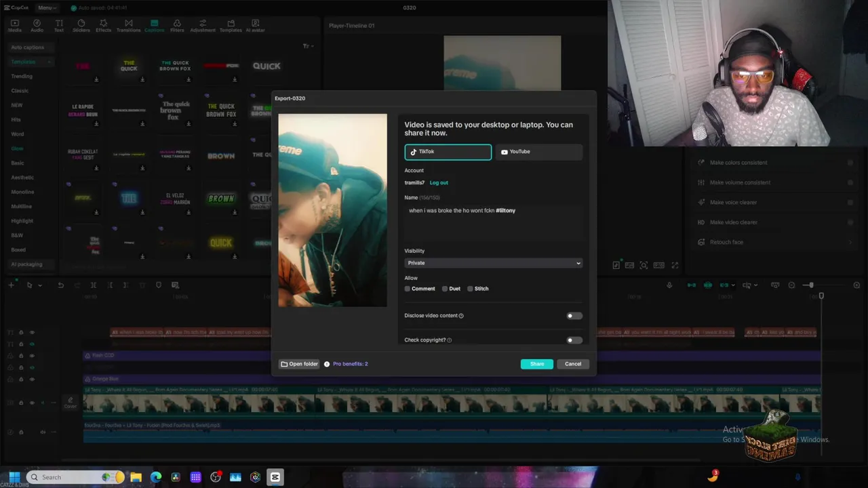Image resolution: width=868 pixels, height=488 pixels.
Task: Click the timeline zoom out icon
Action: pyautogui.click(x=791, y=285)
